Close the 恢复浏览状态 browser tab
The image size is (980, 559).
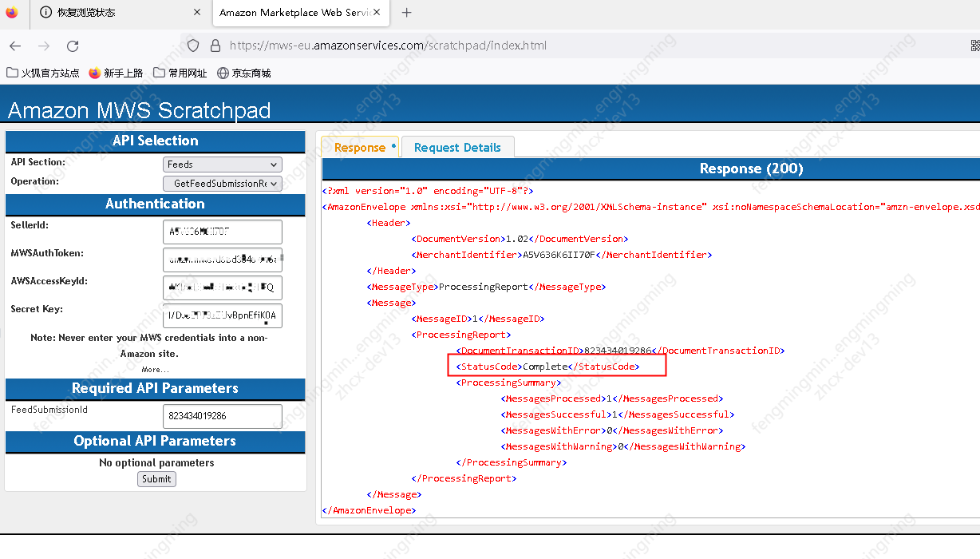click(197, 13)
